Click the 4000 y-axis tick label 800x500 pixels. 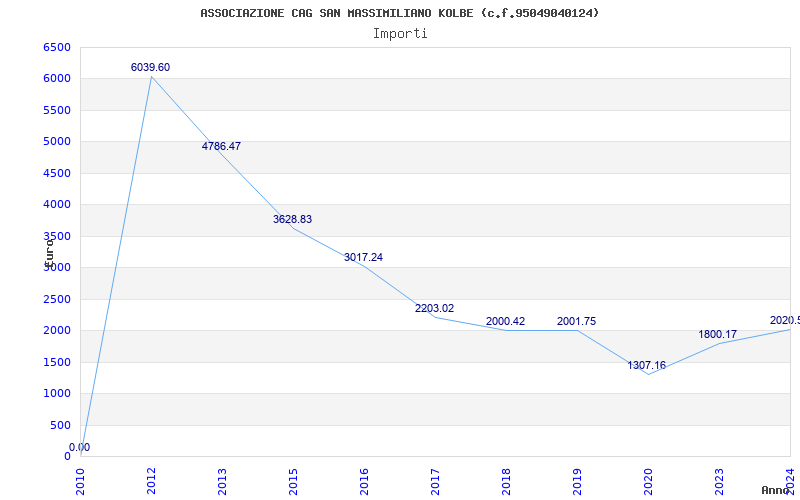coord(57,205)
